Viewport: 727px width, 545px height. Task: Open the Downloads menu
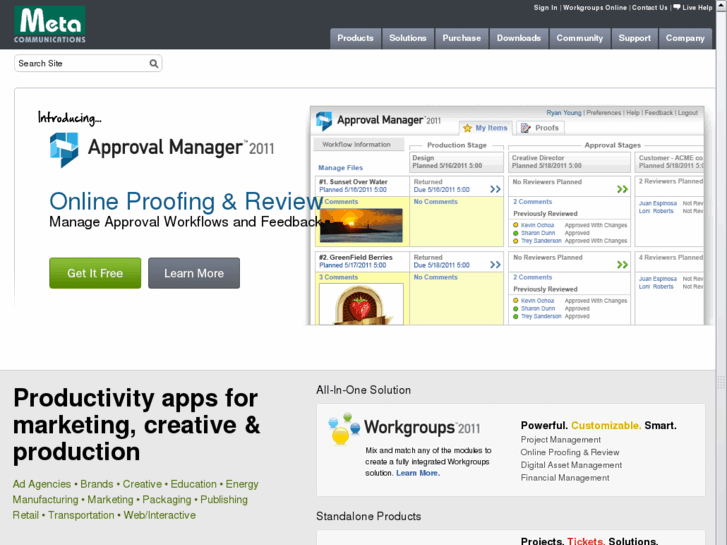(x=518, y=38)
